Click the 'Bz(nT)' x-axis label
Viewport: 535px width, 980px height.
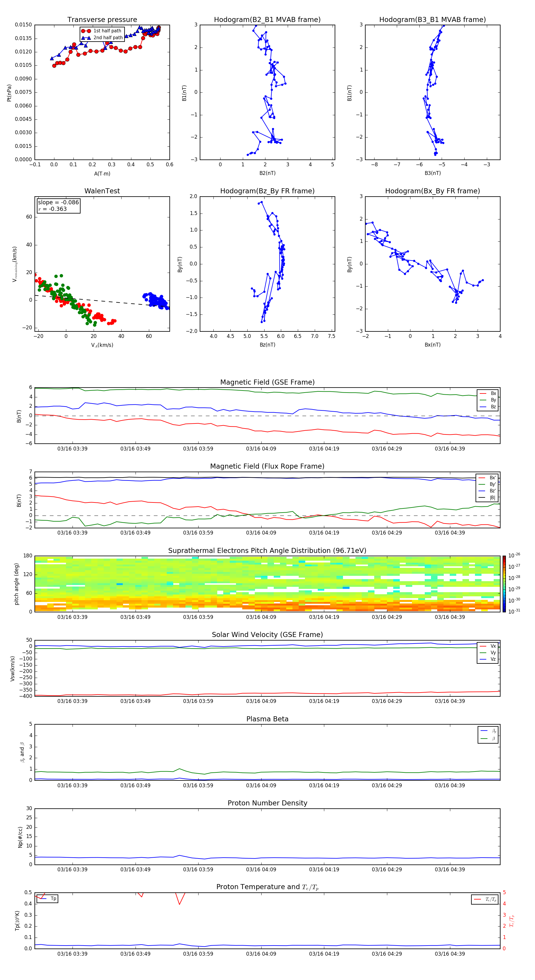point(267,345)
